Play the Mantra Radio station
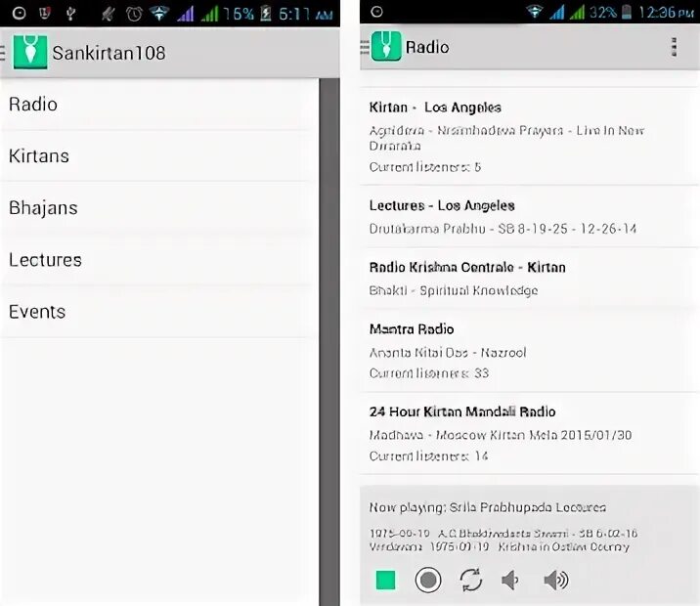 [x=530, y=350]
